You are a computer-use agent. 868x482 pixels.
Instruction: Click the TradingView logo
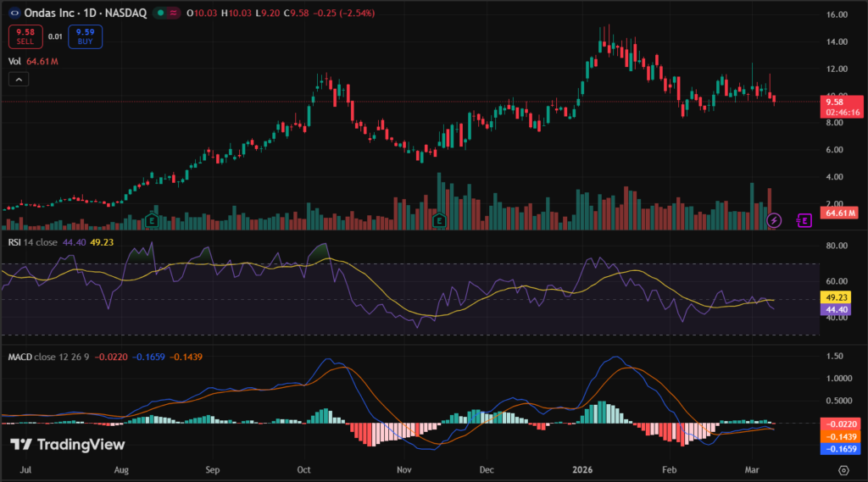point(68,445)
